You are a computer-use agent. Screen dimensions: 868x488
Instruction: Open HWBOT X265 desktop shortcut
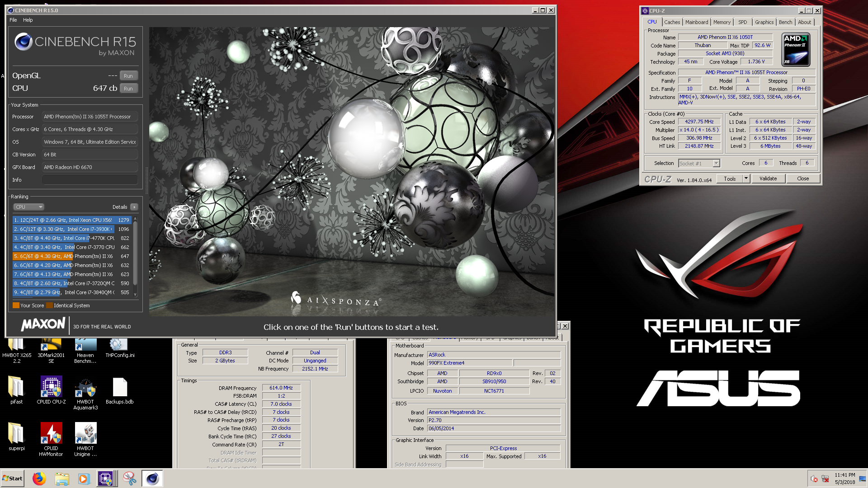coord(17,351)
